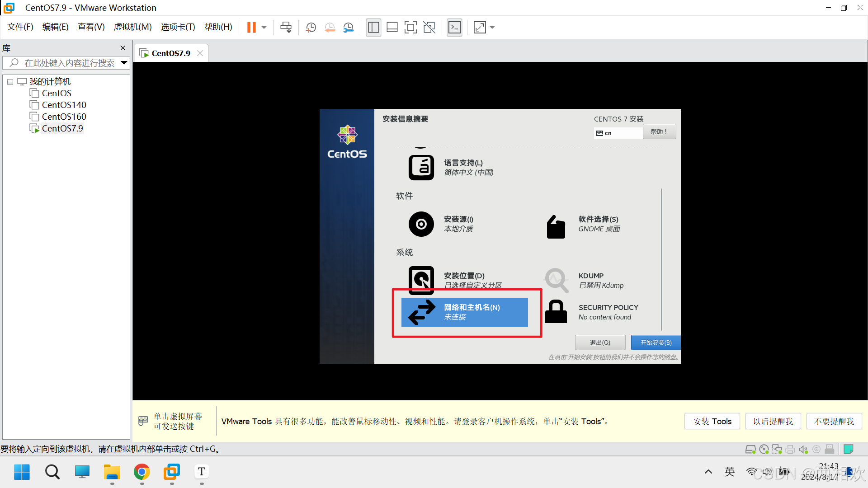This screenshot has width=868, height=488.
Task: Expand the library search dropdown arrow
Action: (124, 63)
